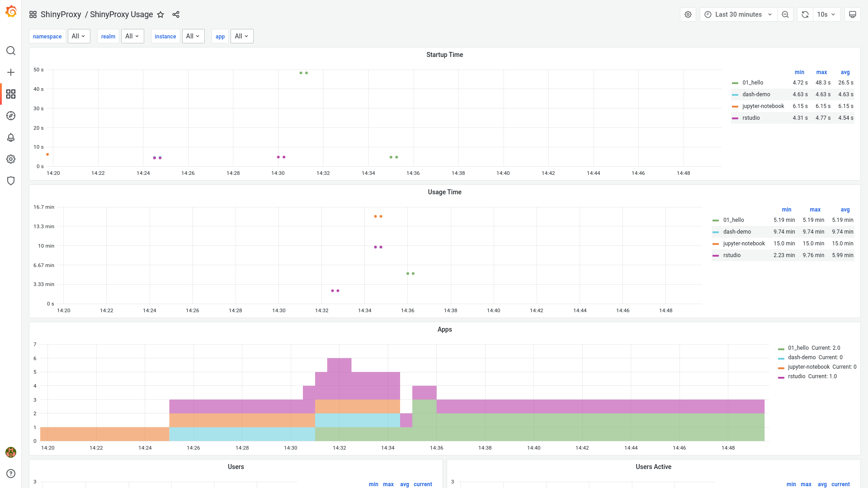Expand the app All dropdown
The image size is (868, 488).
(x=242, y=36)
